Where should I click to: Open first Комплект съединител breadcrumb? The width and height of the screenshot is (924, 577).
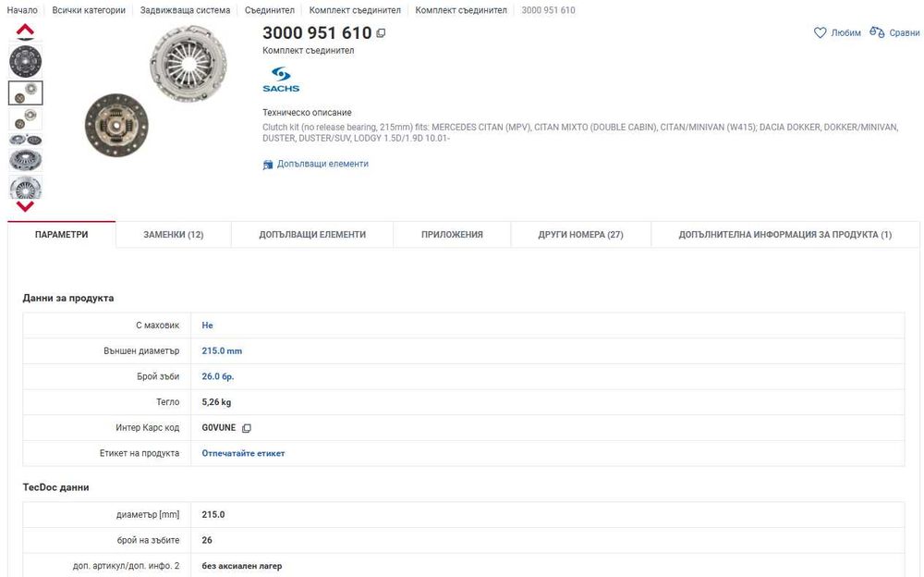click(x=355, y=10)
